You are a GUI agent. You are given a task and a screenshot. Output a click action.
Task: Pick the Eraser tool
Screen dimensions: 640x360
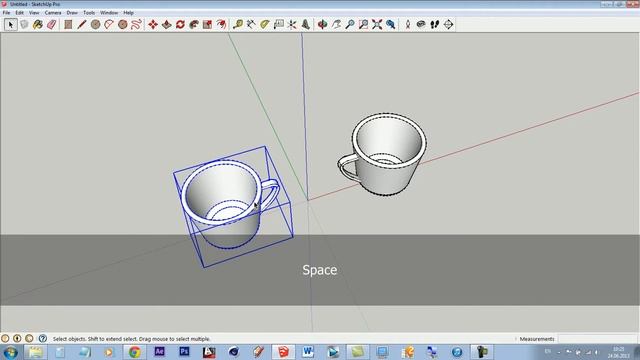51,24
